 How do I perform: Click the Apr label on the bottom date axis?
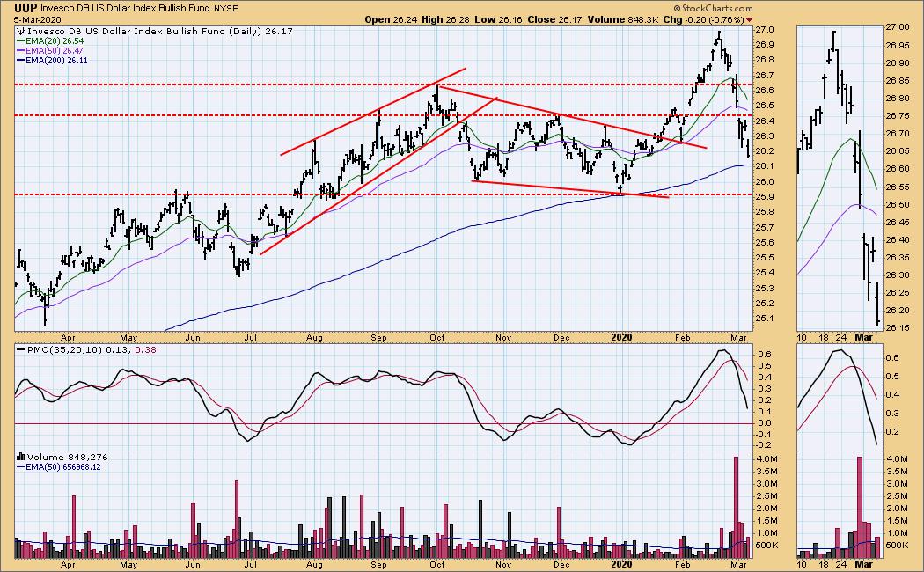click(68, 564)
